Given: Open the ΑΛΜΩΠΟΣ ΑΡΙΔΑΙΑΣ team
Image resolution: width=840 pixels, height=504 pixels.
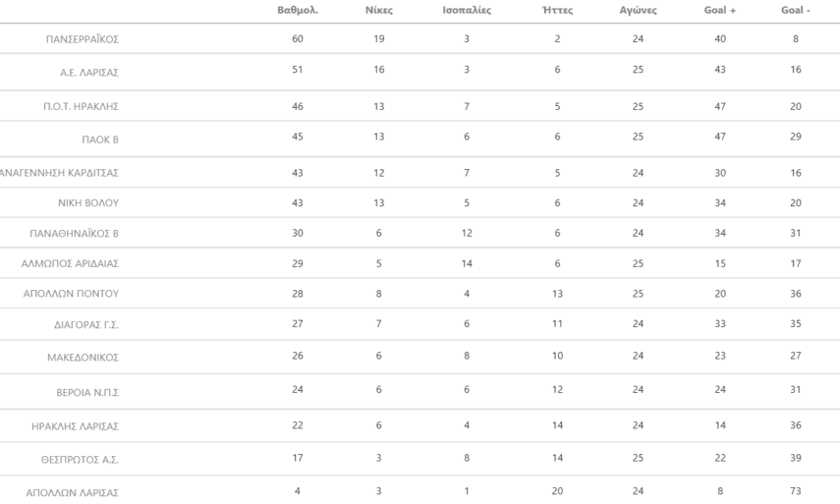Looking at the screenshot, I should tap(70, 264).
